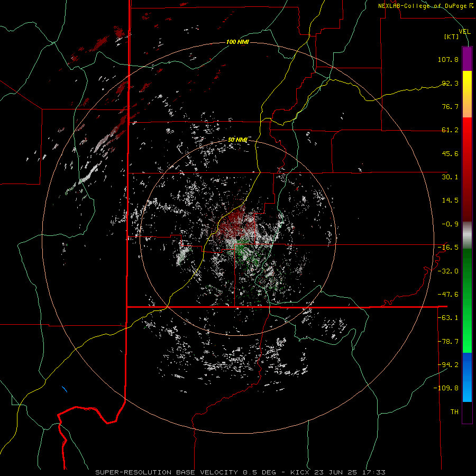Click the 107.8 scale value

pos(448,59)
